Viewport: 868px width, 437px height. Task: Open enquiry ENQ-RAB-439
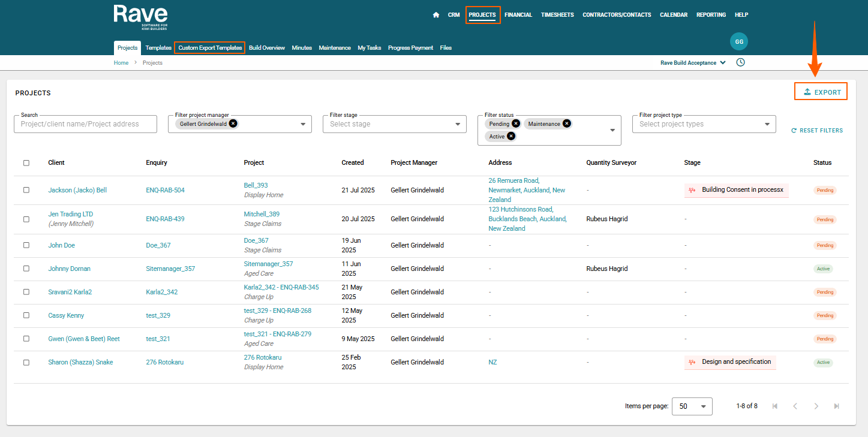[166, 219]
